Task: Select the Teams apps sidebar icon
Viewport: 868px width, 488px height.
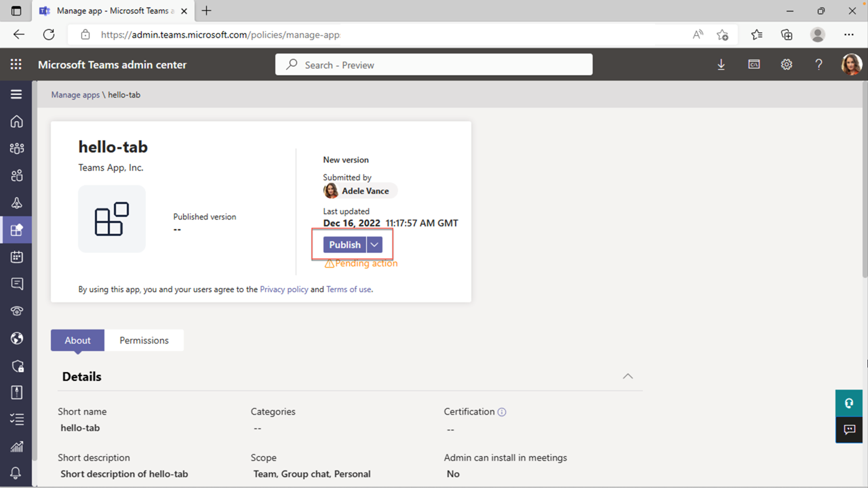Action: coord(16,230)
